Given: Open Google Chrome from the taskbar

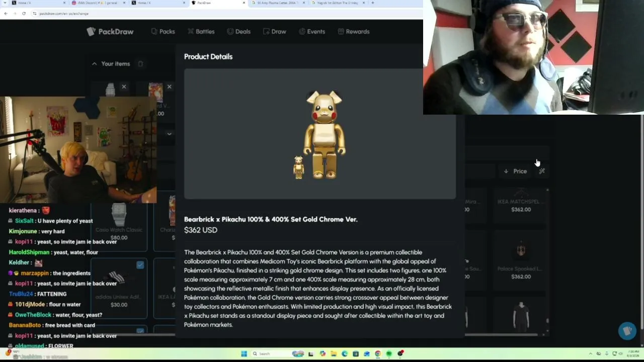Looking at the screenshot, I should click(378, 354).
